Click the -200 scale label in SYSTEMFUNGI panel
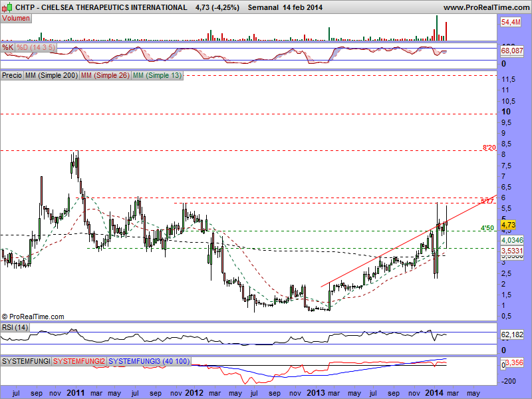This screenshot has width=532, height=399. point(509,381)
